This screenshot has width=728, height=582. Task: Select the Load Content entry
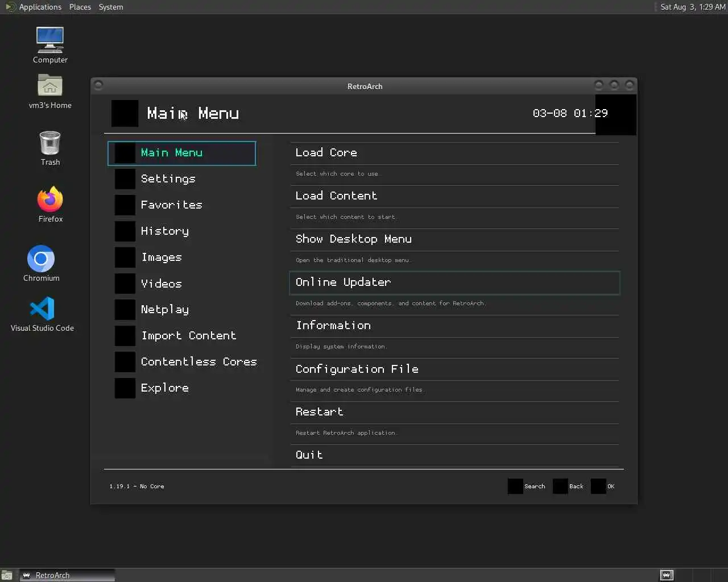[x=454, y=196]
